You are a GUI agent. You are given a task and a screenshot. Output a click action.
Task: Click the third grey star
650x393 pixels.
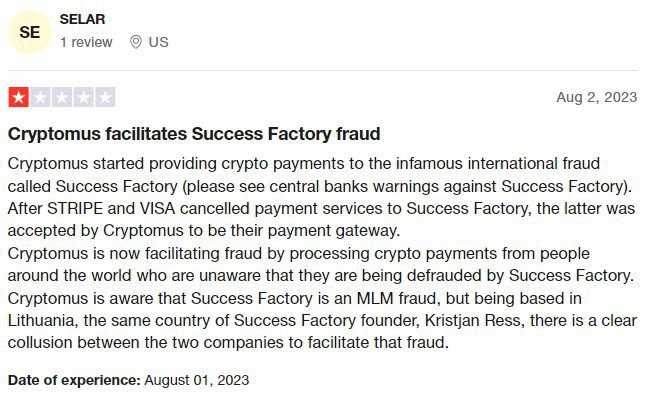click(x=62, y=97)
